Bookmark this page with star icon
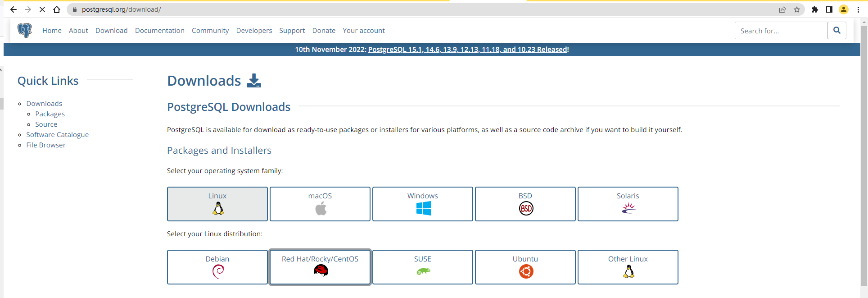This screenshot has height=298, width=868. [x=797, y=9]
